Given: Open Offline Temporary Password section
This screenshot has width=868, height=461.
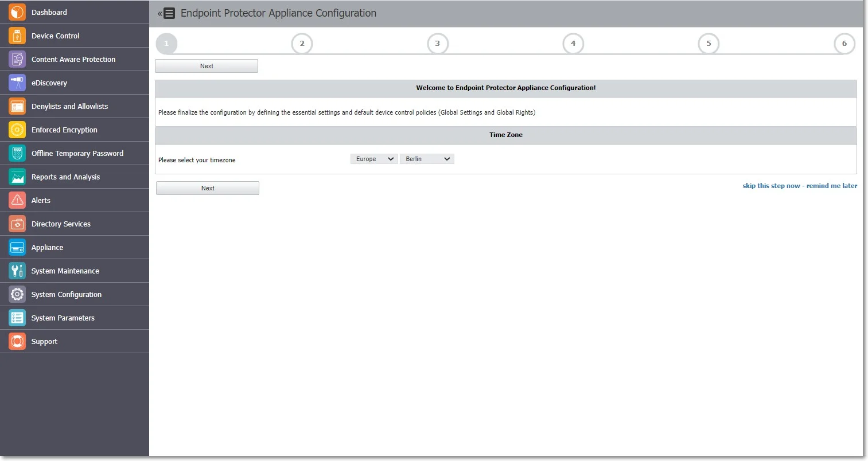Looking at the screenshot, I should 75,153.
